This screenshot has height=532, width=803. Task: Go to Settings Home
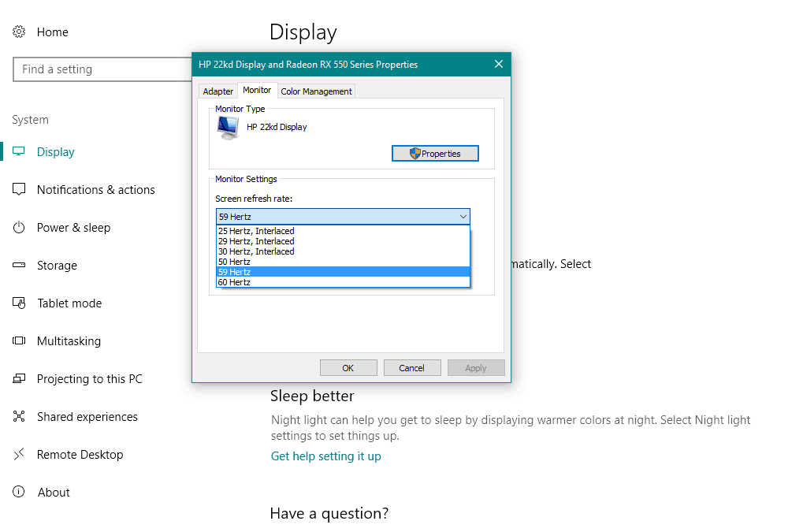pos(52,32)
